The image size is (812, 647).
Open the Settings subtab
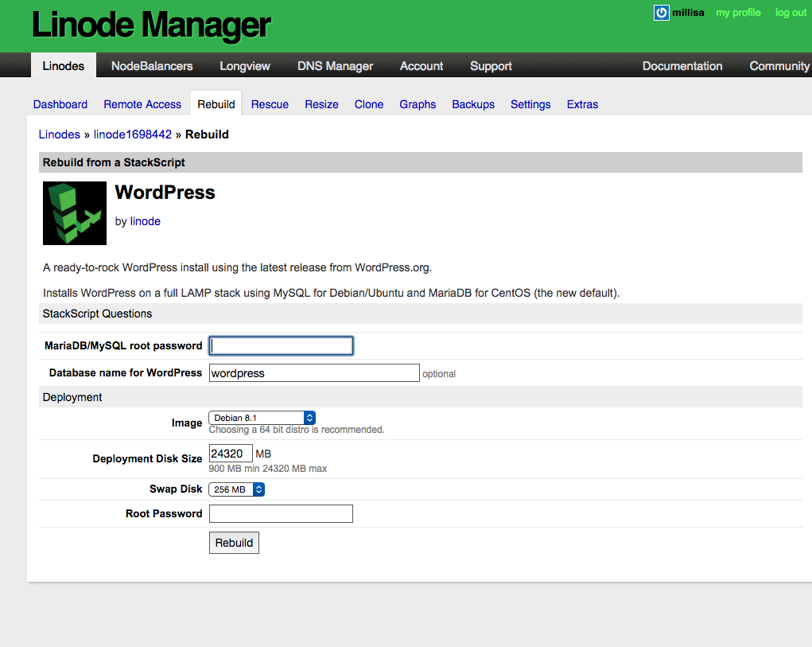click(530, 104)
